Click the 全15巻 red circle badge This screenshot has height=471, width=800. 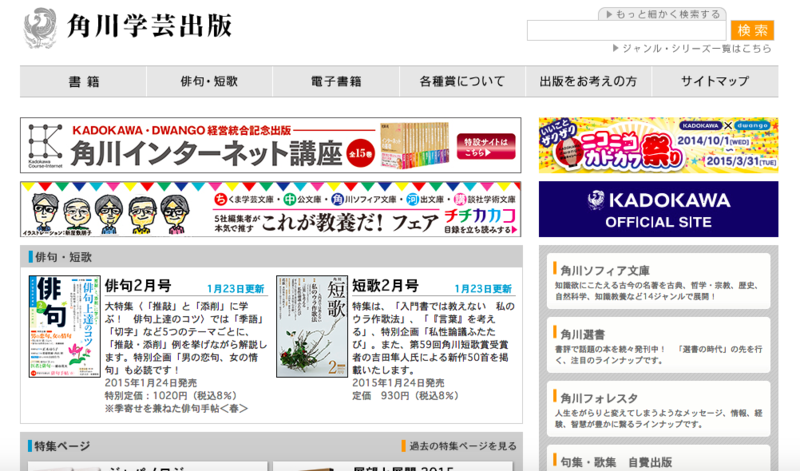click(x=361, y=153)
